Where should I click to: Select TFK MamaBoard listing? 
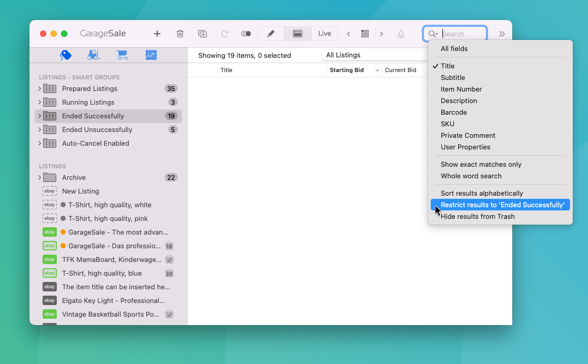point(108,259)
